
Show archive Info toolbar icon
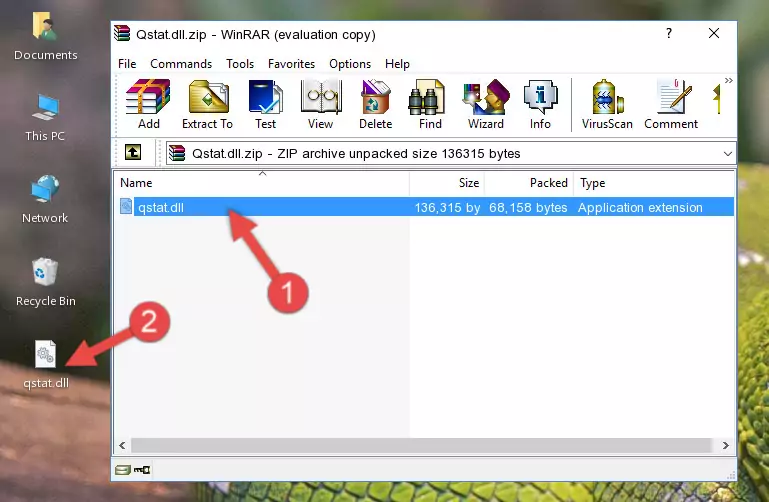(x=540, y=104)
